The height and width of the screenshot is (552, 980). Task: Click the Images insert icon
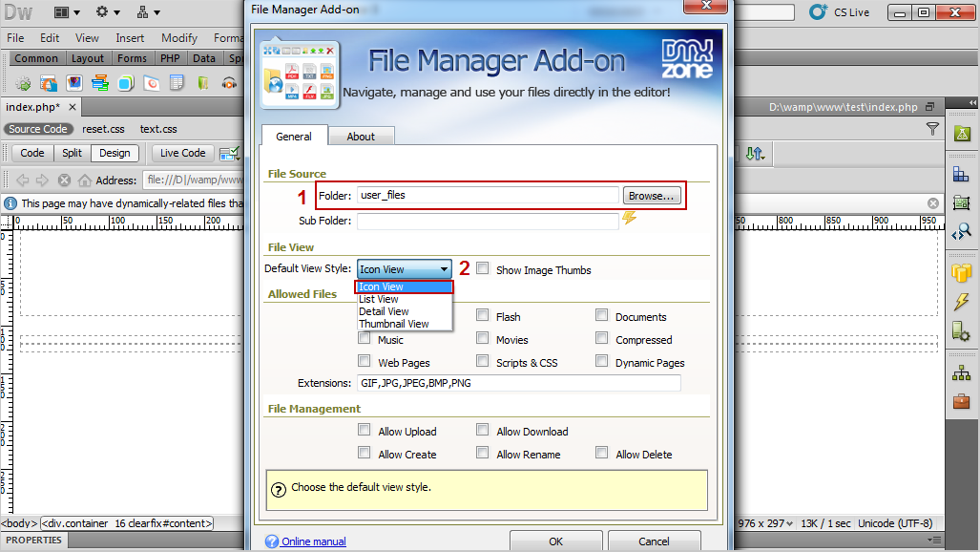click(177, 83)
